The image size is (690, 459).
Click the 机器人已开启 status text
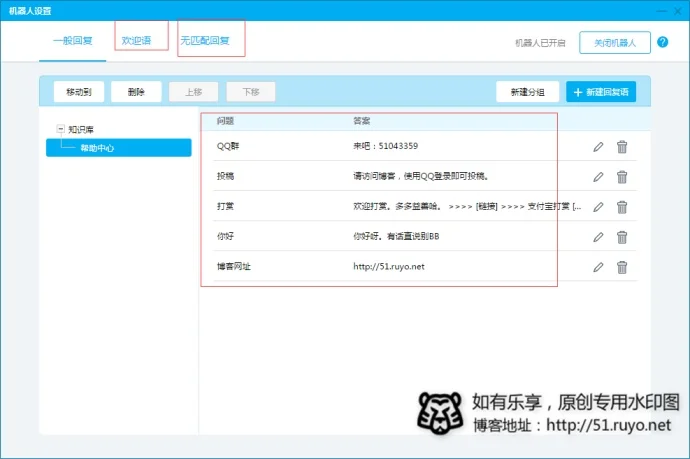coord(540,43)
